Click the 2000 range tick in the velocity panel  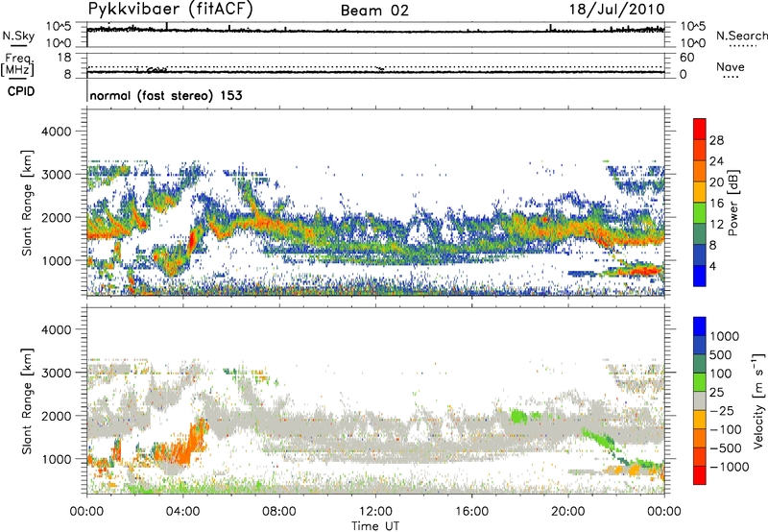(x=56, y=416)
